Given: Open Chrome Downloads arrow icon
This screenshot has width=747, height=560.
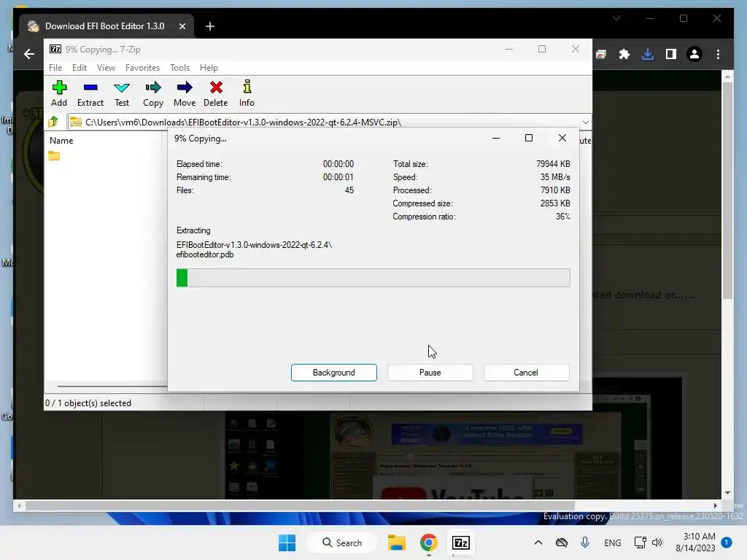Looking at the screenshot, I should tap(648, 54).
